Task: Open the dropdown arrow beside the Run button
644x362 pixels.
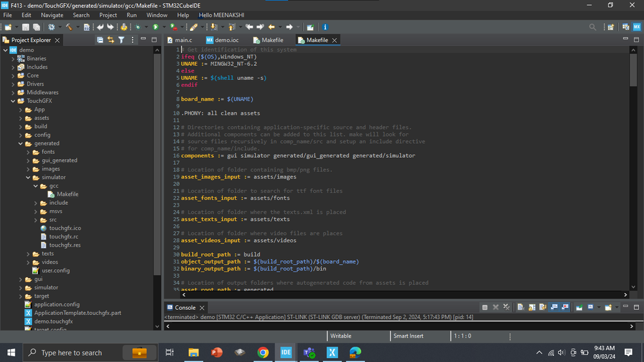Action: click(x=163, y=27)
